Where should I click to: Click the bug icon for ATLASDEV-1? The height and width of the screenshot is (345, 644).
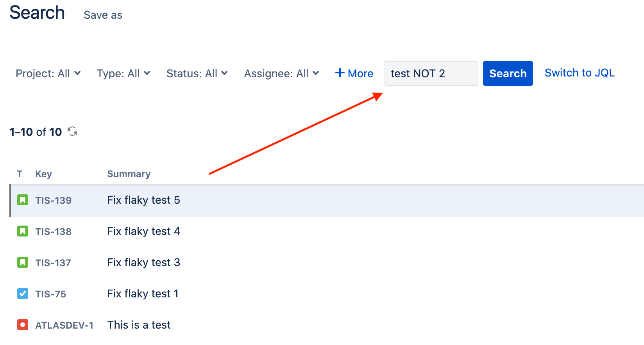[x=23, y=325]
